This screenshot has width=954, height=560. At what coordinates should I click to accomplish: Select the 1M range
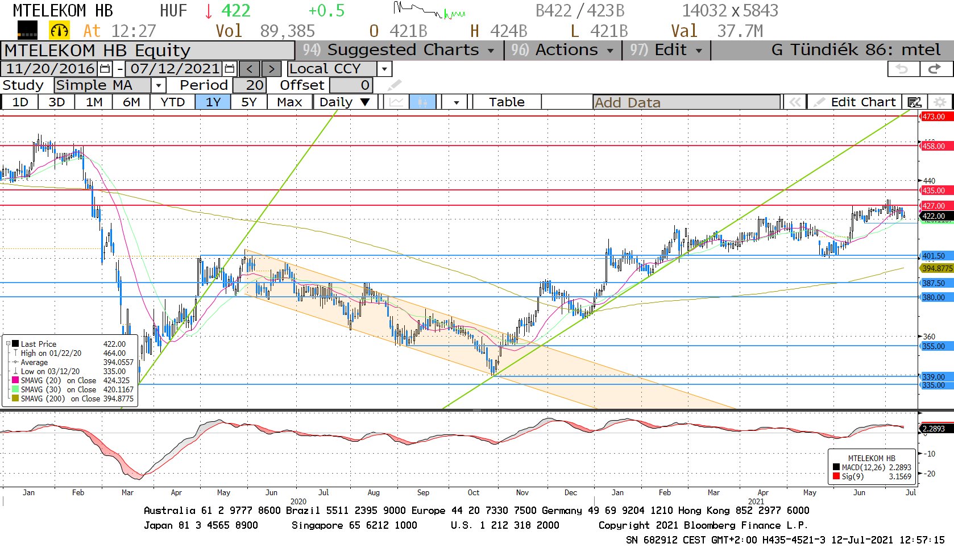tap(94, 102)
